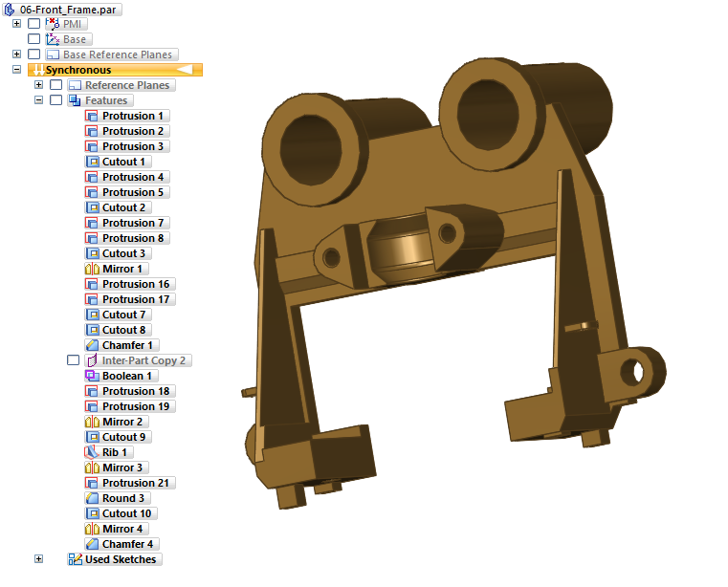Toggle the Base Reference Planes checkbox

click(33, 54)
